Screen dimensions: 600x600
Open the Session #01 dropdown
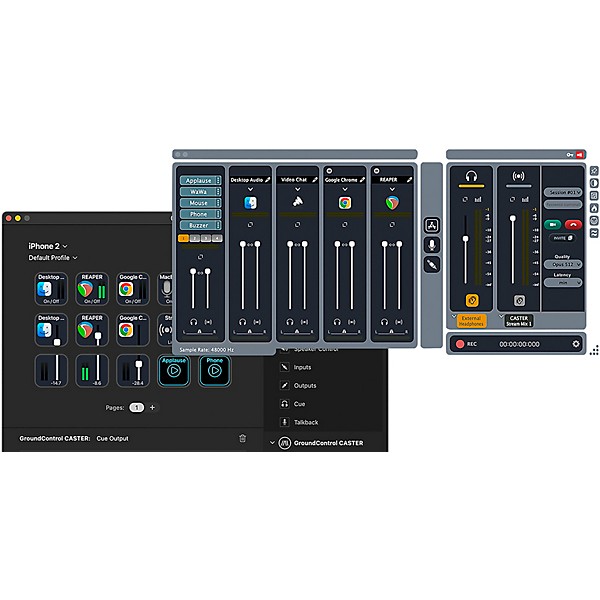pos(563,192)
